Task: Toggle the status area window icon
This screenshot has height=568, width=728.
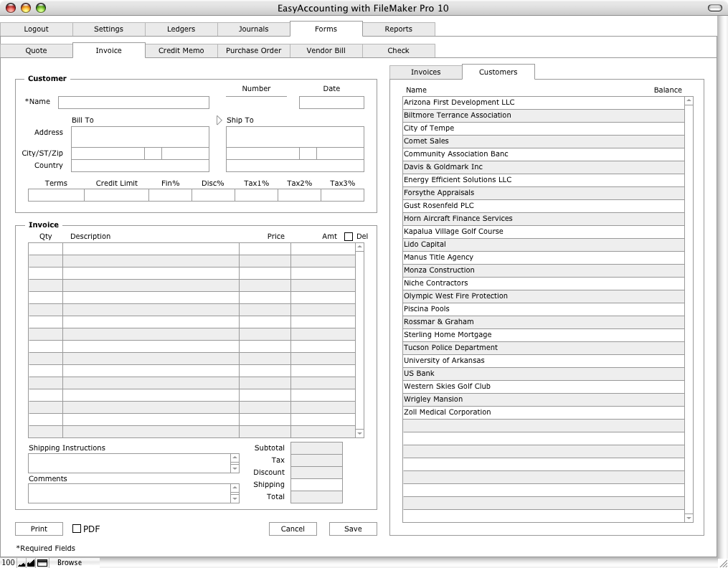Action: pyautogui.click(x=42, y=563)
